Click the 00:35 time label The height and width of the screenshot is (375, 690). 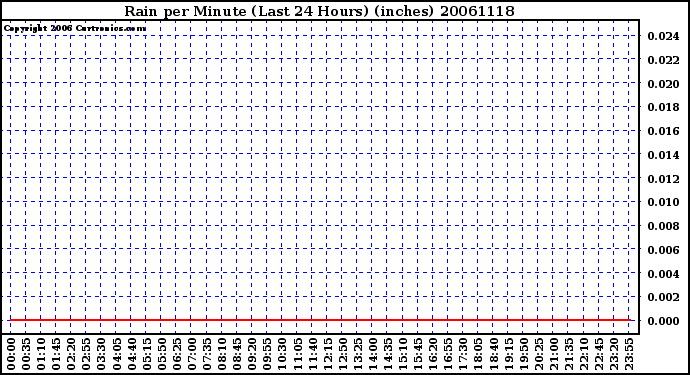click(x=26, y=354)
